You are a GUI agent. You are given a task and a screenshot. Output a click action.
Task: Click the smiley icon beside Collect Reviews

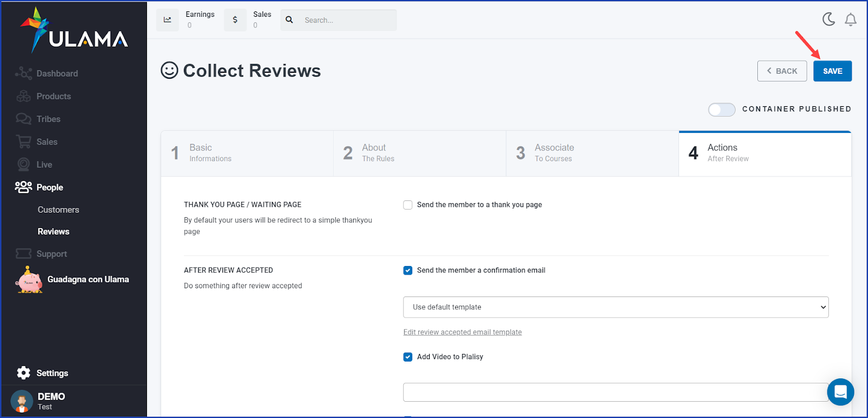click(169, 70)
